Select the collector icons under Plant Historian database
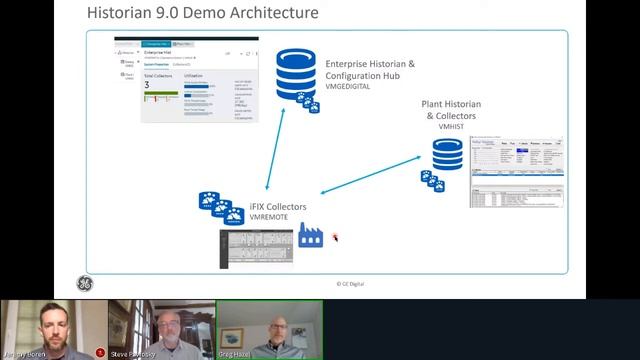The height and width of the screenshot is (360, 640). coord(433,181)
